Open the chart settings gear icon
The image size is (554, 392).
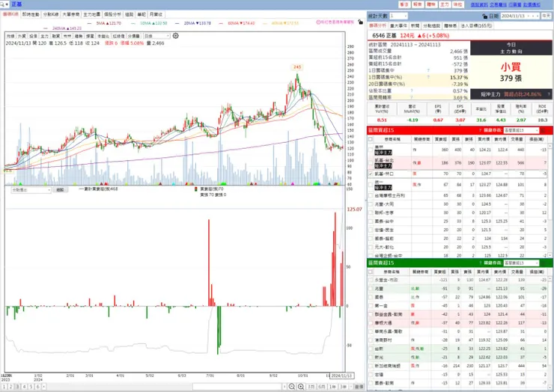click(x=176, y=36)
